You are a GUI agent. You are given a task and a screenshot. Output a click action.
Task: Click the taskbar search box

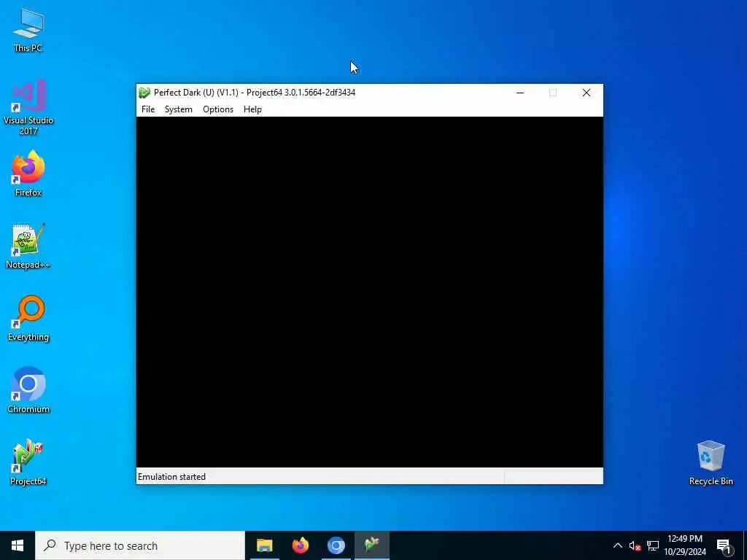pyautogui.click(x=140, y=545)
